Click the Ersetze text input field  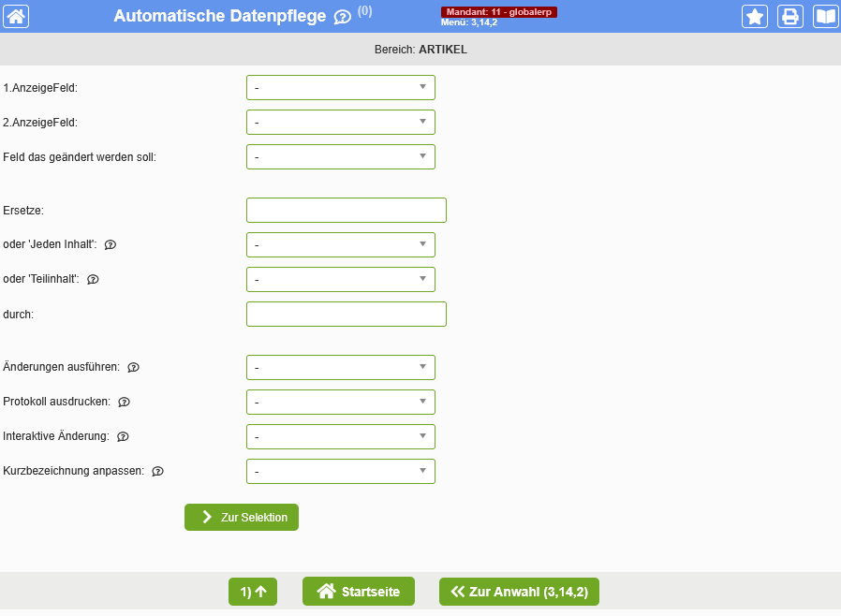click(x=346, y=210)
